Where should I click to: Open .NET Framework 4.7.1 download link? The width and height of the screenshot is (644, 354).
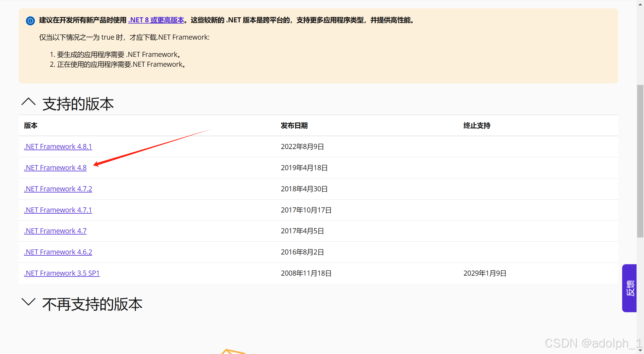tap(58, 210)
